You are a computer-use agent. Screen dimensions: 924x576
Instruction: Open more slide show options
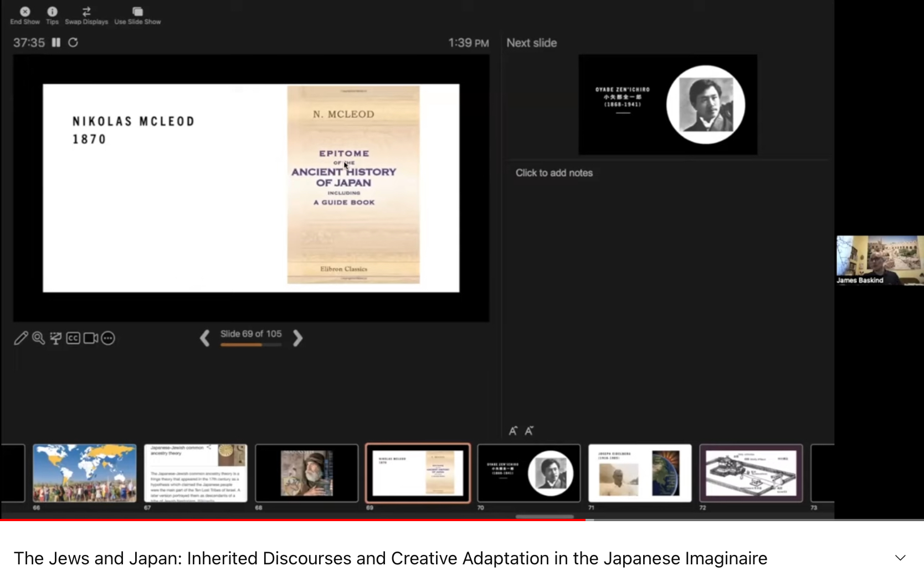(x=108, y=338)
